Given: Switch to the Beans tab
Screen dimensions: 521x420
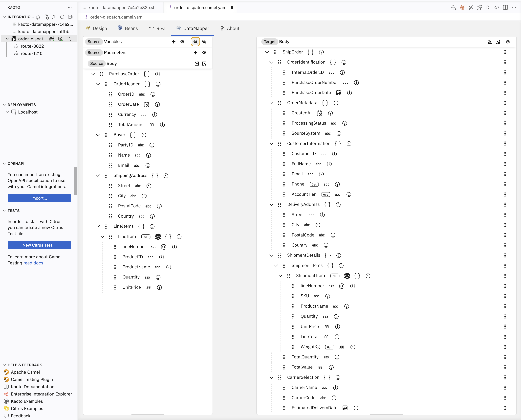Looking at the screenshot, I should pos(127,28).
